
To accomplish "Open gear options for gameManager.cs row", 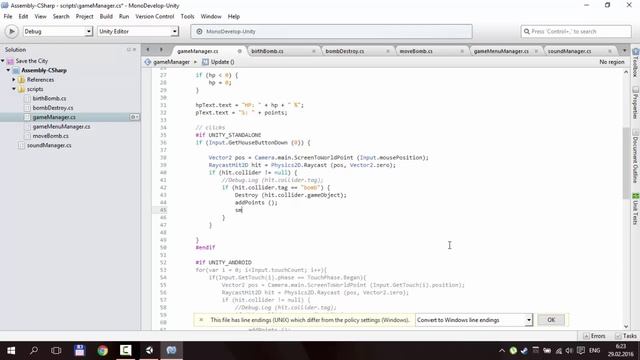I will tap(134, 117).
